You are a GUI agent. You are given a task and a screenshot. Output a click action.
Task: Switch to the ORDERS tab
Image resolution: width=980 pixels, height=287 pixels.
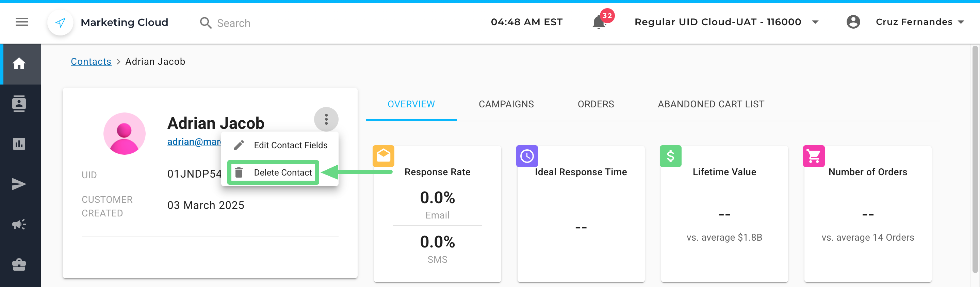pyautogui.click(x=596, y=104)
